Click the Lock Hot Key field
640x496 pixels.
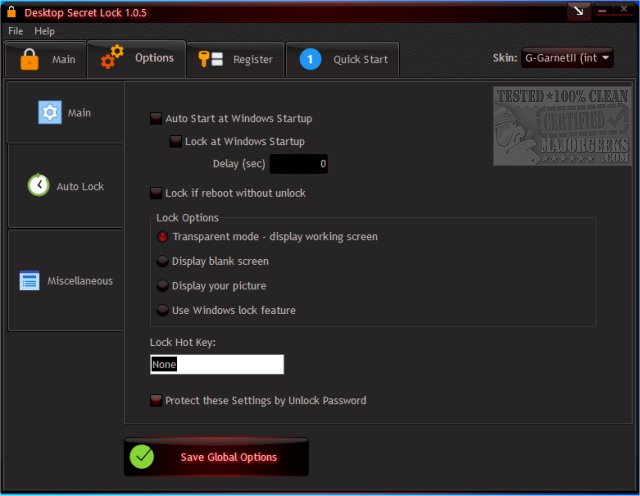click(x=217, y=364)
